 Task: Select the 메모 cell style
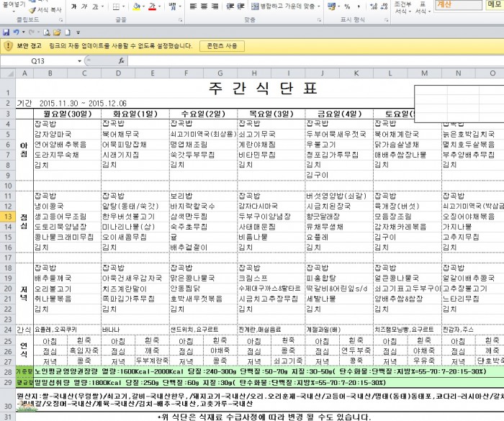pyautogui.click(x=495, y=4)
